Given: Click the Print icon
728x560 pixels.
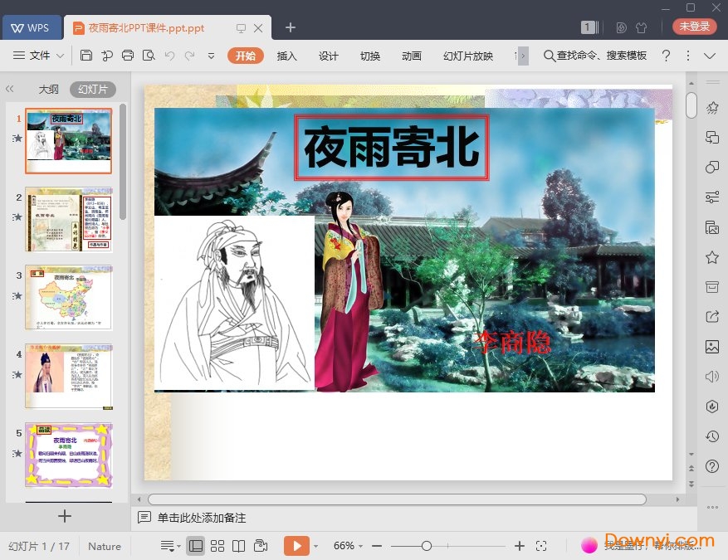Looking at the screenshot, I should tap(128, 56).
